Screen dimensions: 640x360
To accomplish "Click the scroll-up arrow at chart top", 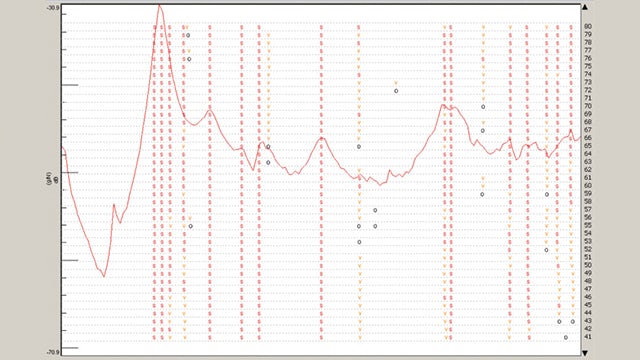I will [x=585, y=7].
